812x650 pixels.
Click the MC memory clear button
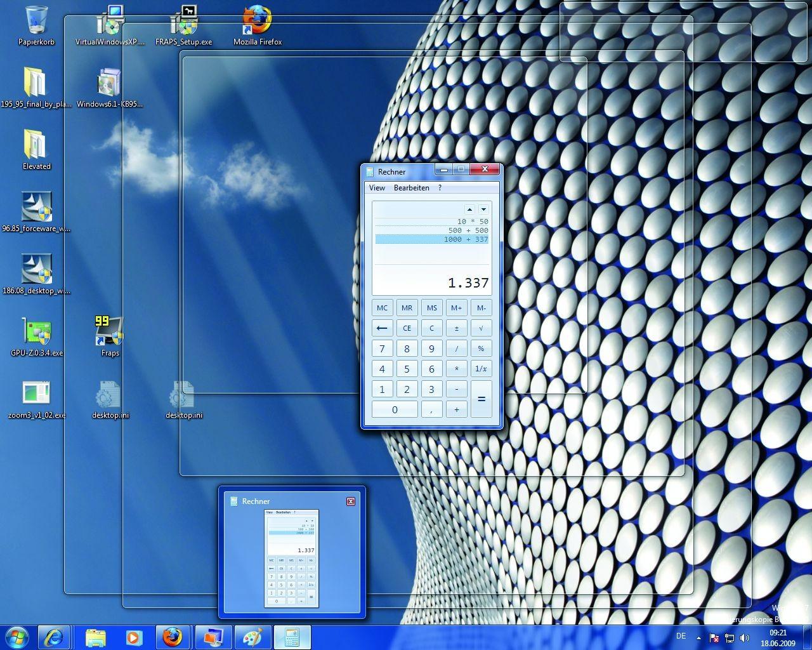[x=382, y=308]
